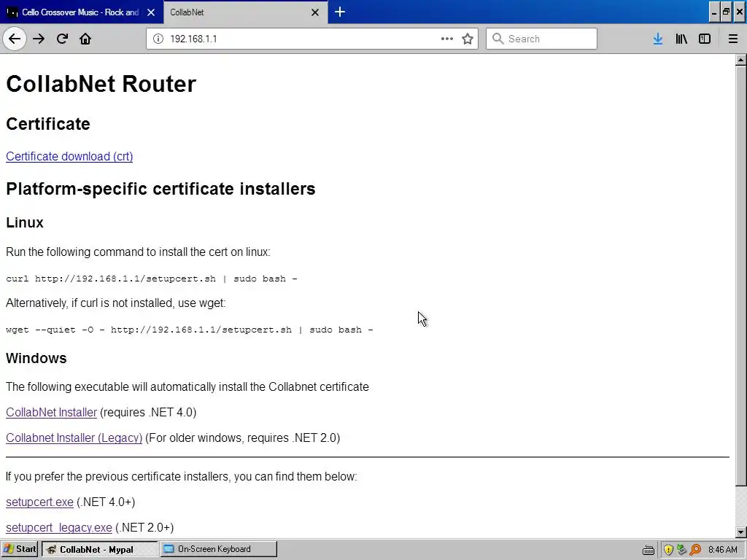Focus the Search box
Viewport: 747px width, 560px height.
tap(541, 39)
